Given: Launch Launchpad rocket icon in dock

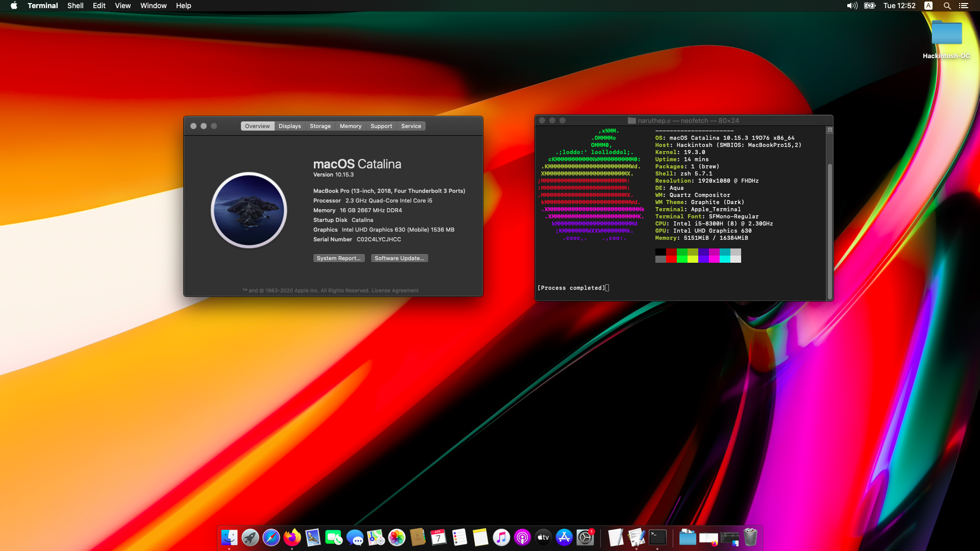Looking at the screenshot, I should pyautogui.click(x=250, y=537).
